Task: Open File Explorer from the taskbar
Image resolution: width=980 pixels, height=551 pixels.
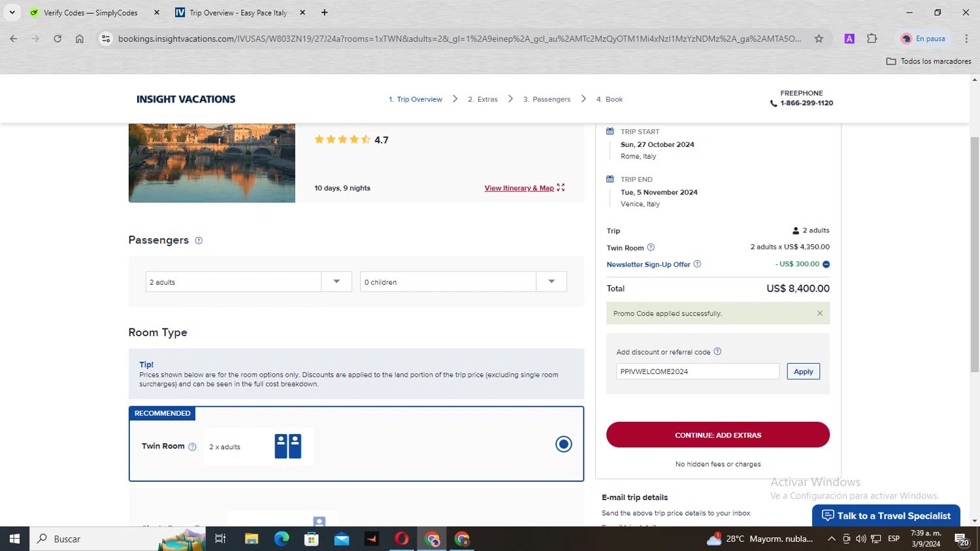Action: (x=252, y=539)
